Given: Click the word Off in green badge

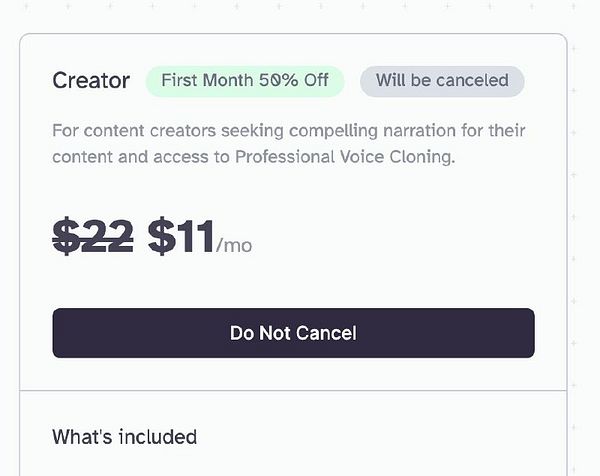Looking at the screenshot, I should pos(316,81).
